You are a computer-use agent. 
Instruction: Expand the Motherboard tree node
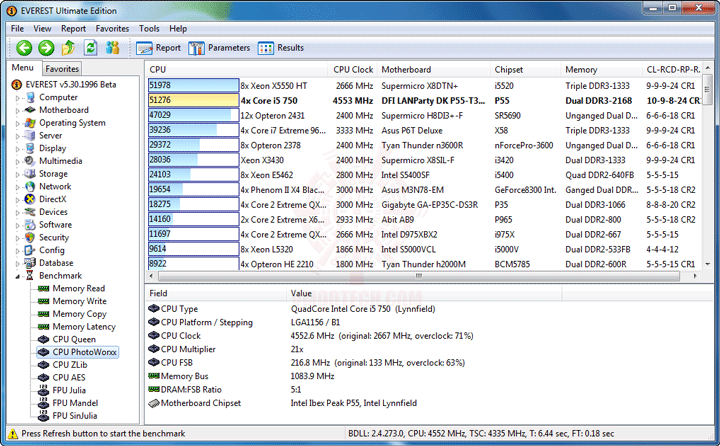pos(18,111)
